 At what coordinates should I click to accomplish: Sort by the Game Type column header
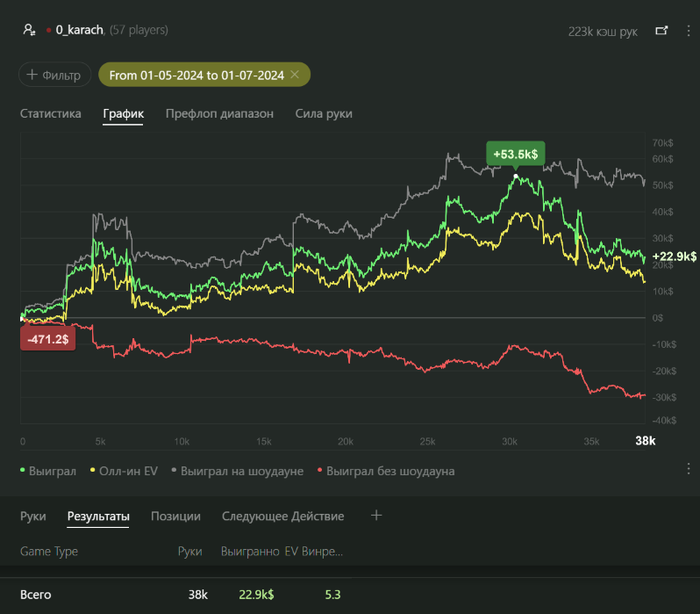(49, 551)
